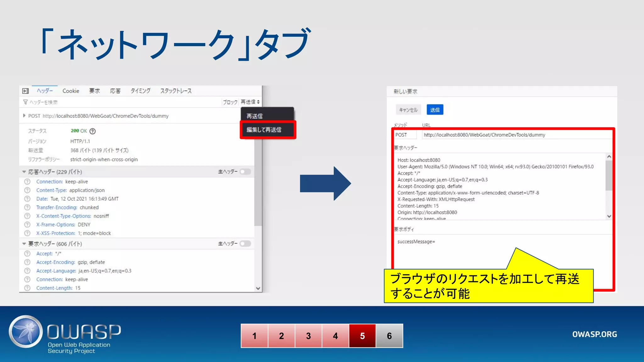Go to slide section 2
644x362 pixels.
tap(281, 336)
